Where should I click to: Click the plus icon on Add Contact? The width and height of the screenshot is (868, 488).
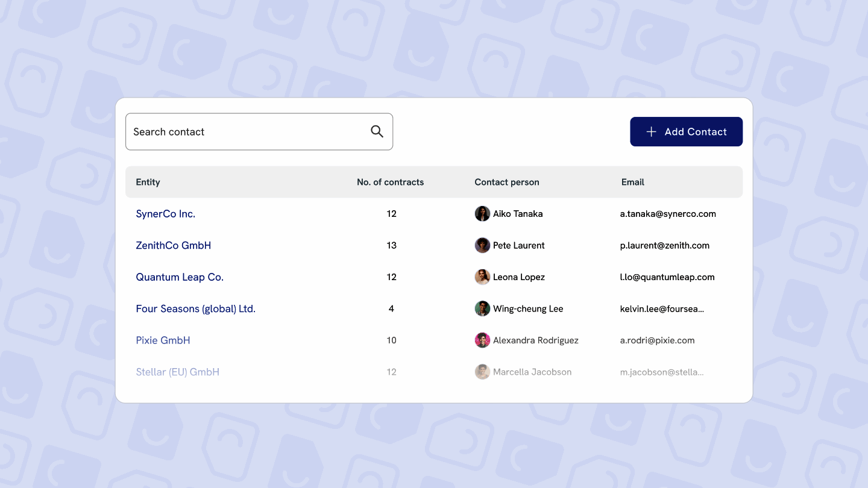(x=651, y=131)
